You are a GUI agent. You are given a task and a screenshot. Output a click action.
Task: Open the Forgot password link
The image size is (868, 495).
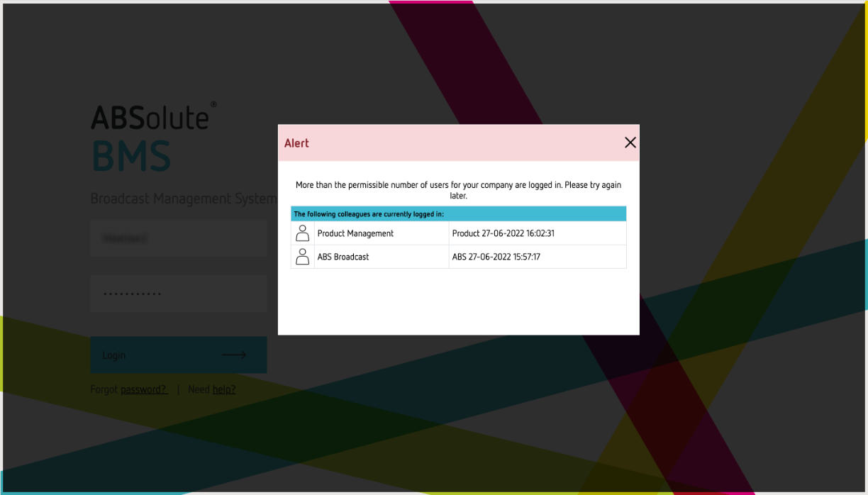144,389
